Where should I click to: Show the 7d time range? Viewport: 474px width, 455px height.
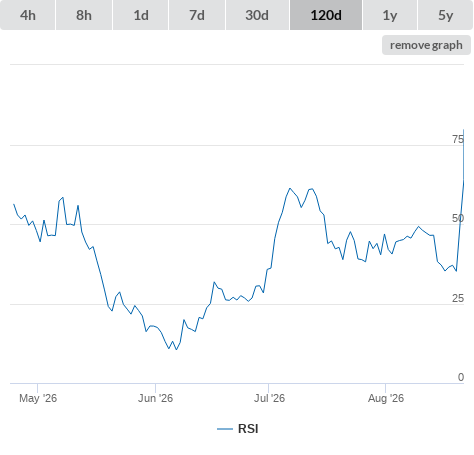pyautogui.click(x=197, y=15)
